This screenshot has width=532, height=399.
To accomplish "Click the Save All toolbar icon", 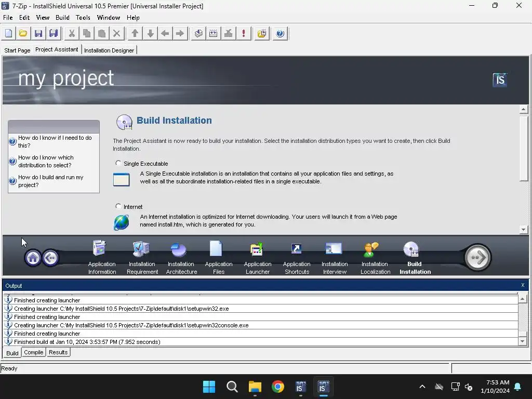I will (x=54, y=33).
